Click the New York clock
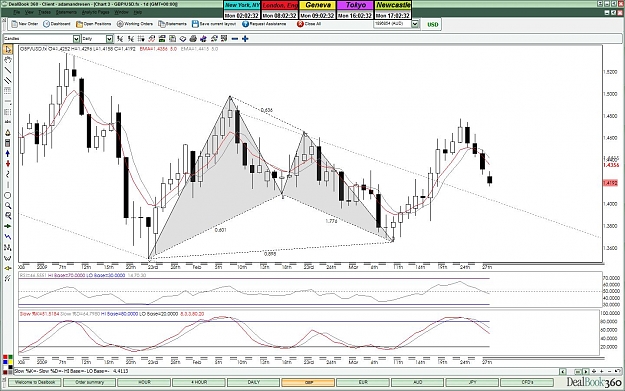Viewport: 625px width, 391px height. tap(242, 10)
